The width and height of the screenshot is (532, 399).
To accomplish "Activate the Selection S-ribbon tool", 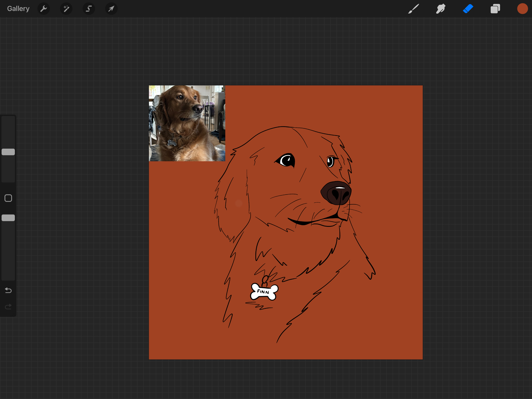I will (x=89, y=9).
